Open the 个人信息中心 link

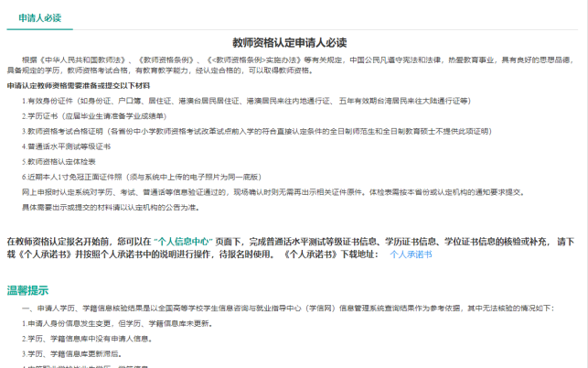tap(184, 241)
